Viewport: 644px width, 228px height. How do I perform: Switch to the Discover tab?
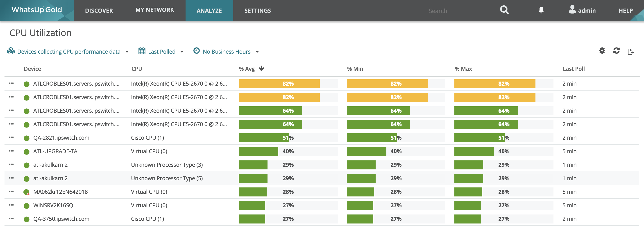click(99, 11)
